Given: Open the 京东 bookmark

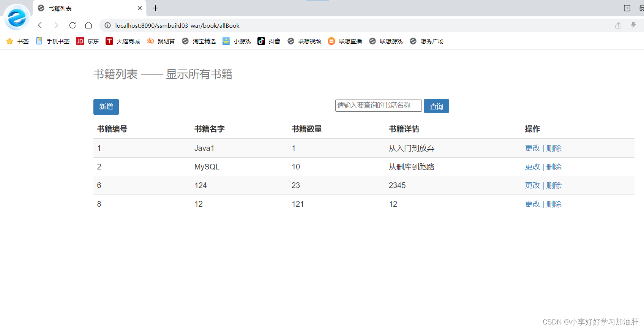Looking at the screenshot, I should click(88, 41).
